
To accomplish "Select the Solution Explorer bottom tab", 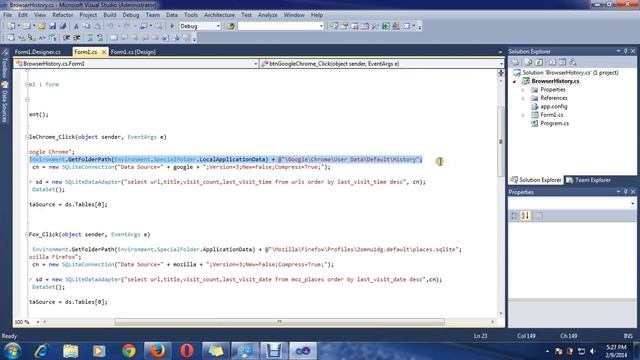I will coord(536,180).
